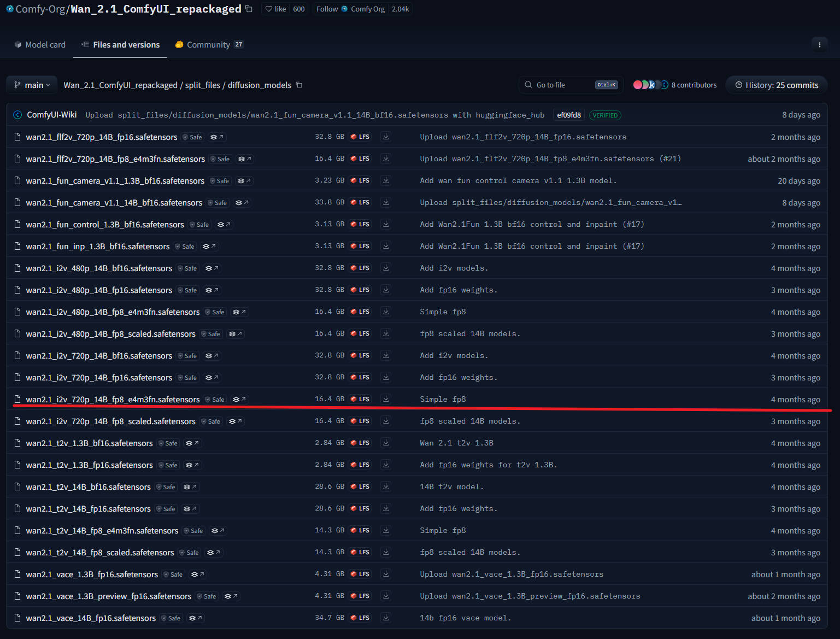
Task: Copy the model repository name icon
Action: click(249, 9)
